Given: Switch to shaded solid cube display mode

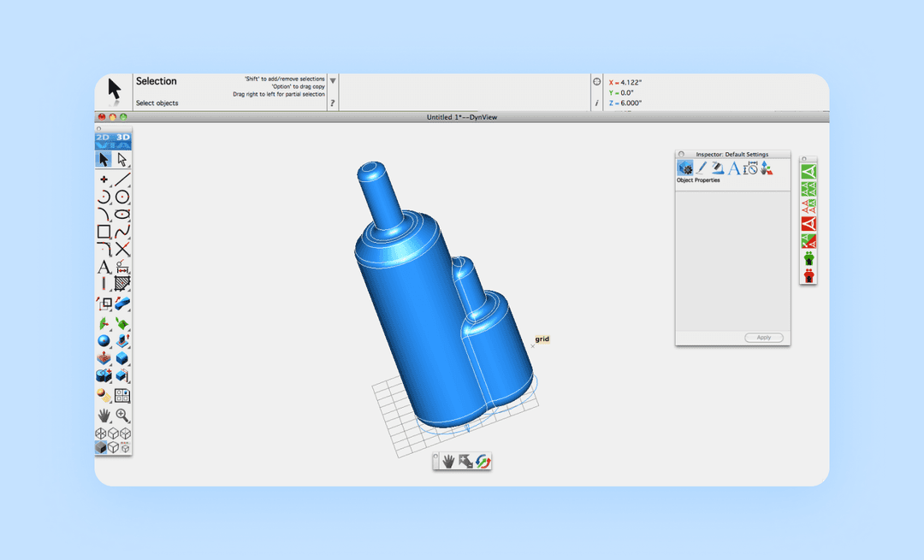Looking at the screenshot, I should point(101,447).
